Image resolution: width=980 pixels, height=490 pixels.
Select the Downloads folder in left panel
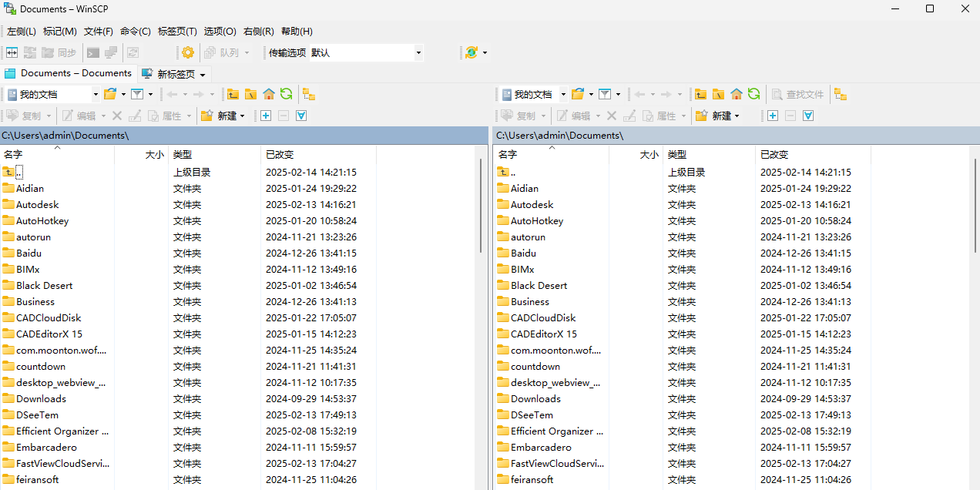41,398
